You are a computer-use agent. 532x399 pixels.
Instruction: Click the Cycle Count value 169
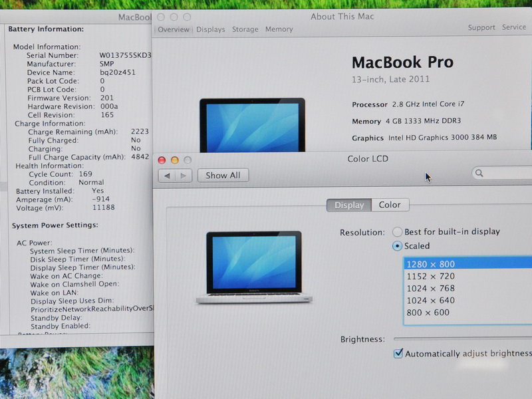[x=86, y=174]
